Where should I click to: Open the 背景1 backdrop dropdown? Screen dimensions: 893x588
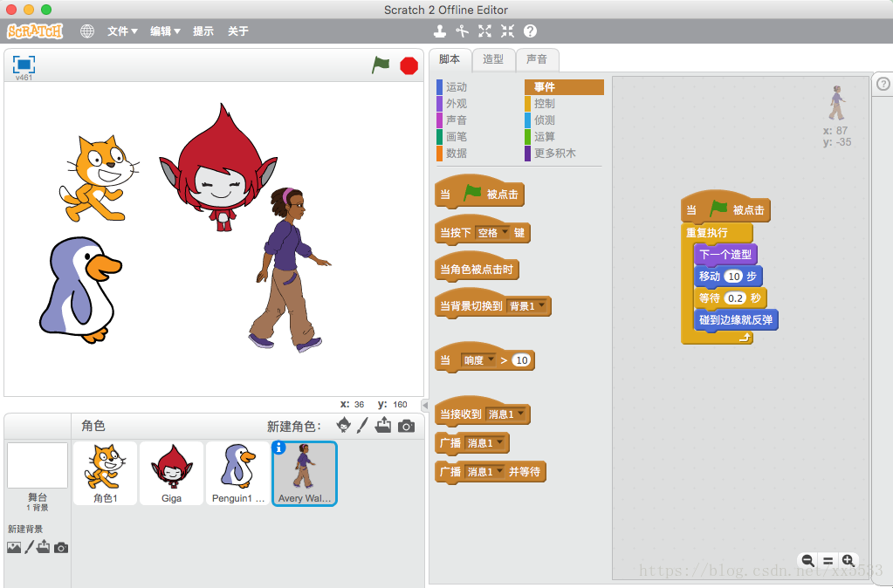[526, 306]
